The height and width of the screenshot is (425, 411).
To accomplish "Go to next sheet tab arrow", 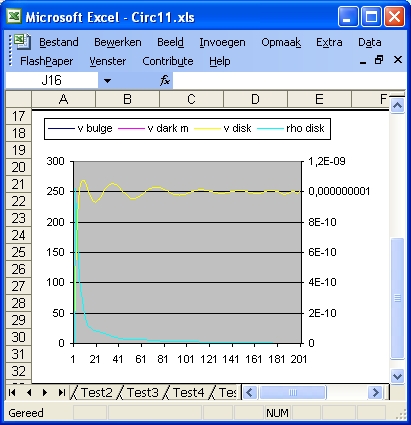I will pyautogui.click(x=45, y=392).
